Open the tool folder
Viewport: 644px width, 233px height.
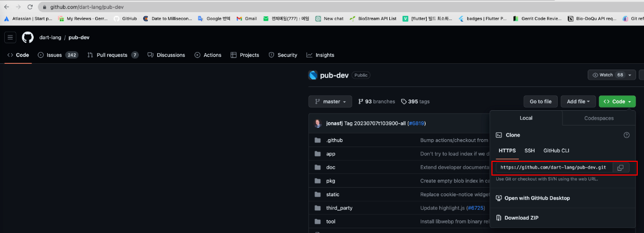[330, 221]
